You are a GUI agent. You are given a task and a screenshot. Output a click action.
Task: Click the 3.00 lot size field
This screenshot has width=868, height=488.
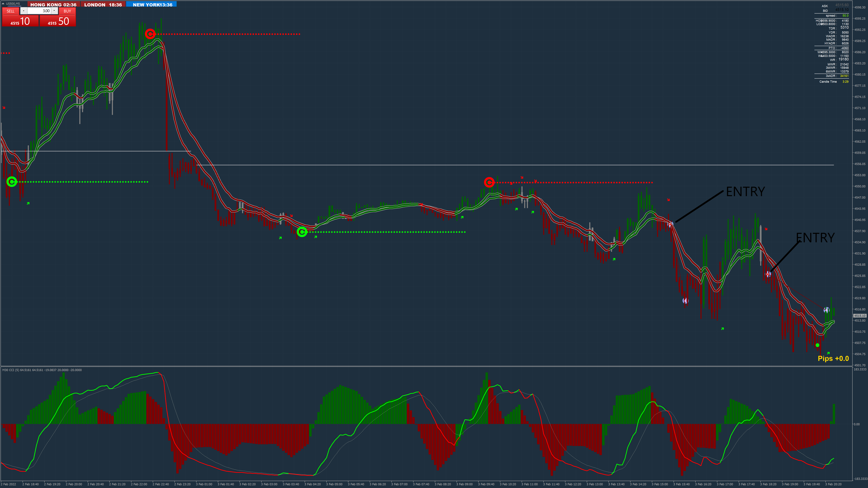tap(39, 11)
